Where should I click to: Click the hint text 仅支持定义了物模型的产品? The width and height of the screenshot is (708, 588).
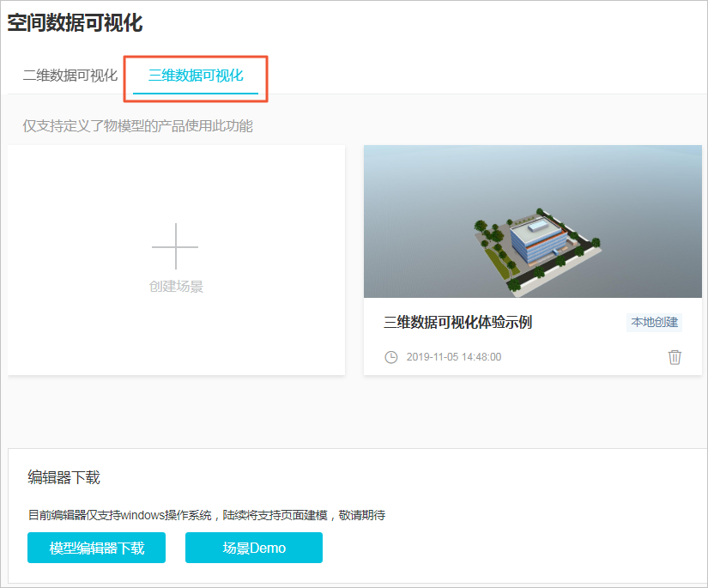pos(137,126)
